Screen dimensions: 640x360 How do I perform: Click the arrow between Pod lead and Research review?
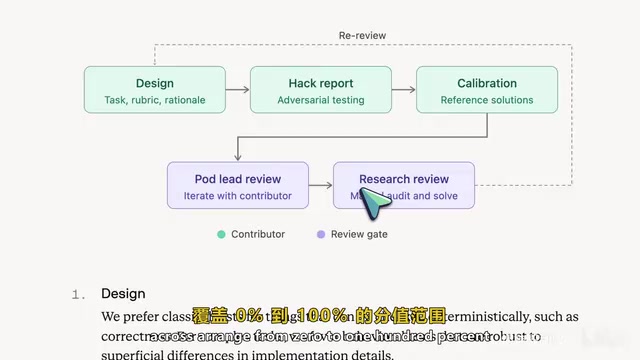click(321, 185)
